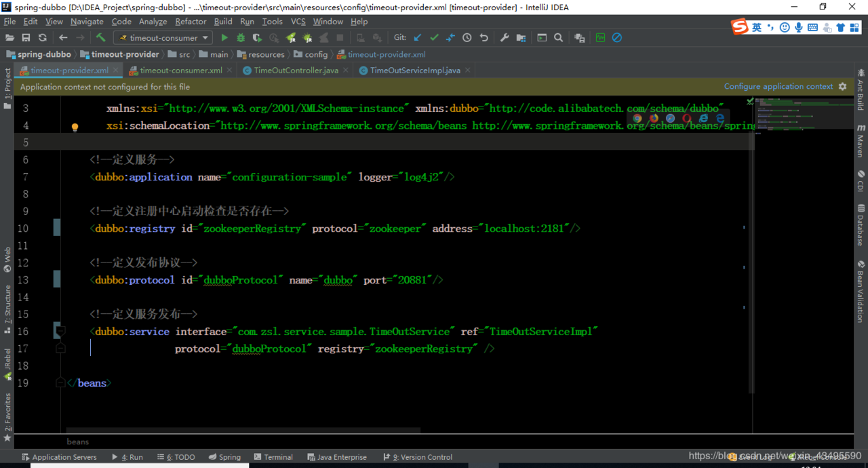The height and width of the screenshot is (468, 868).
Task: Click spring-dubbo in the breadcrumb bar
Action: point(39,54)
